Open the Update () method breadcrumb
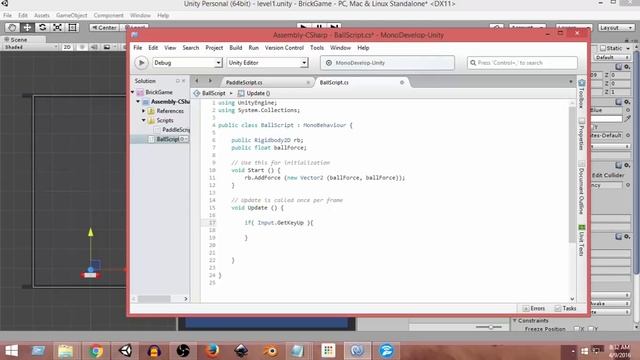The height and width of the screenshot is (360, 640). pyautogui.click(x=254, y=93)
